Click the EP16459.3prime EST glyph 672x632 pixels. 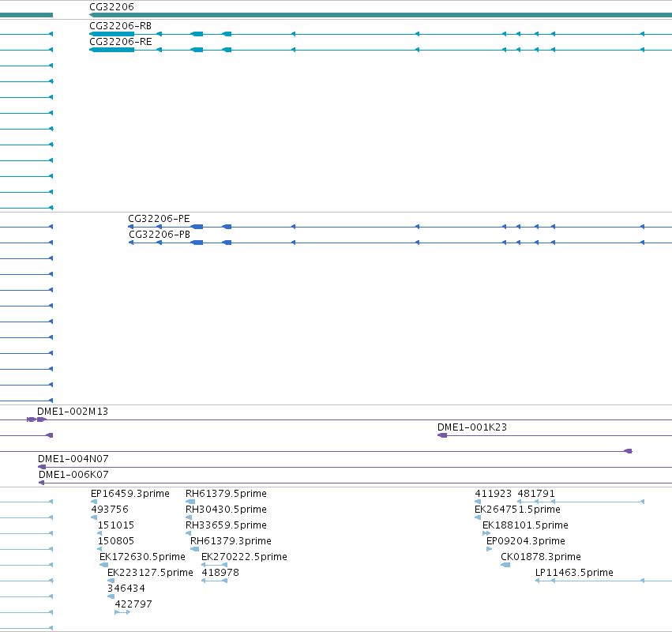pyautogui.click(x=94, y=502)
